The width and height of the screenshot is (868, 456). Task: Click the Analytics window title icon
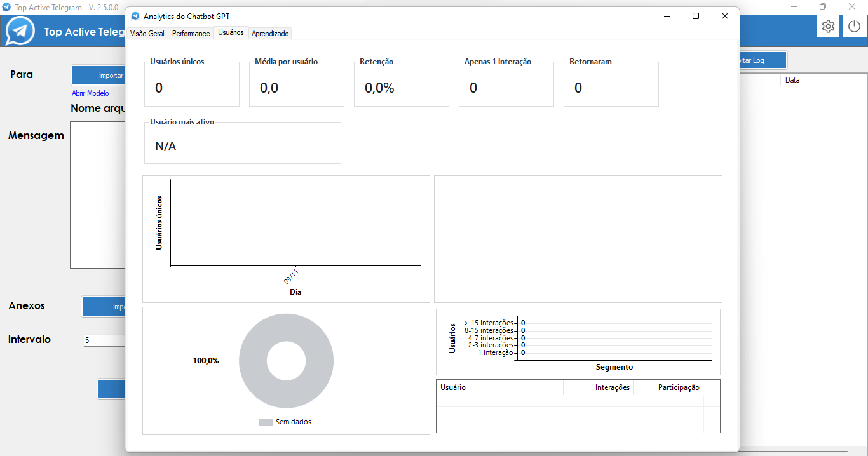[135, 16]
